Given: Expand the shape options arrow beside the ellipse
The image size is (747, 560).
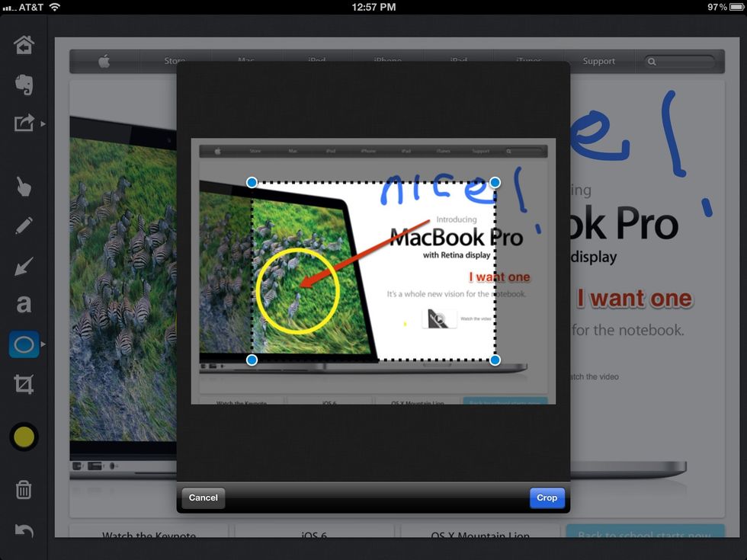Looking at the screenshot, I should [43, 345].
